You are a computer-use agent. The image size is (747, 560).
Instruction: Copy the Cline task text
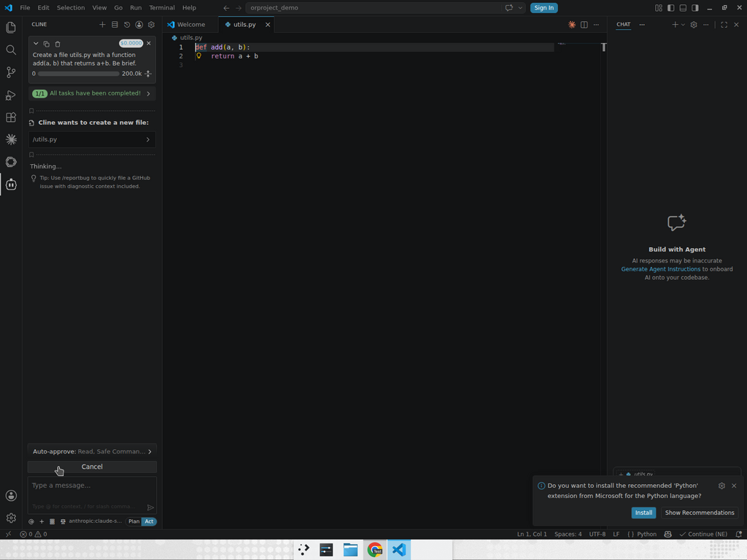coord(46,44)
